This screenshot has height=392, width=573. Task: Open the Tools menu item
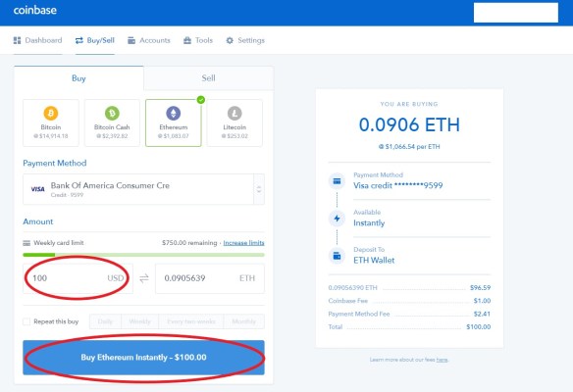(198, 40)
